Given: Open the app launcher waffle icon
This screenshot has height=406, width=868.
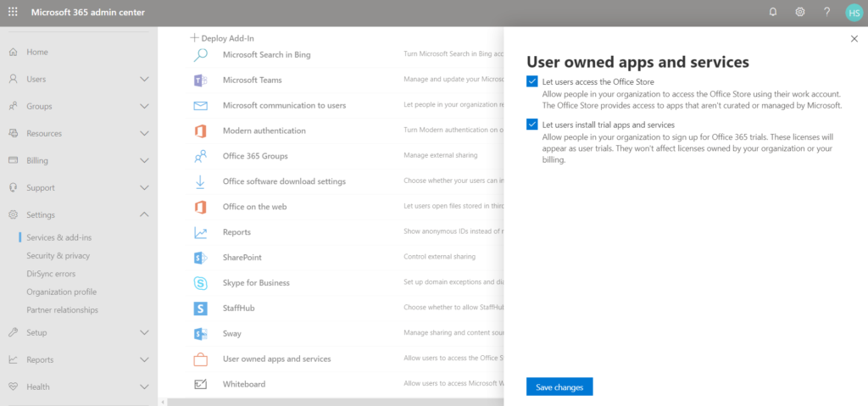Looking at the screenshot, I should pyautogui.click(x=13, y=13).
